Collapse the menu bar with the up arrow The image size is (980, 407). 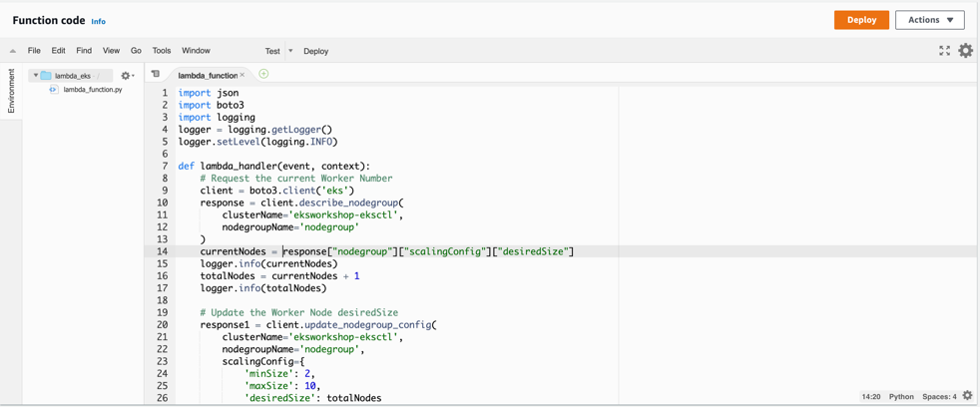tap(13, 51)
